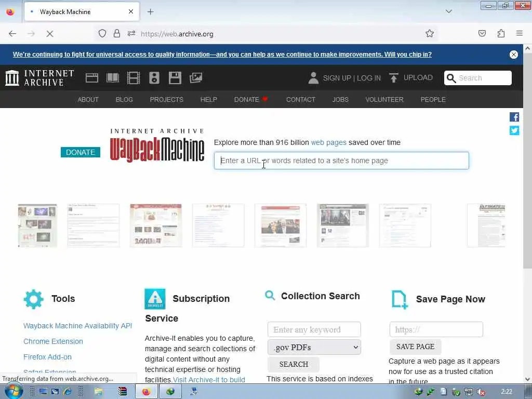
Task: Open first archived site thumbnail
Action: [37, 225]
